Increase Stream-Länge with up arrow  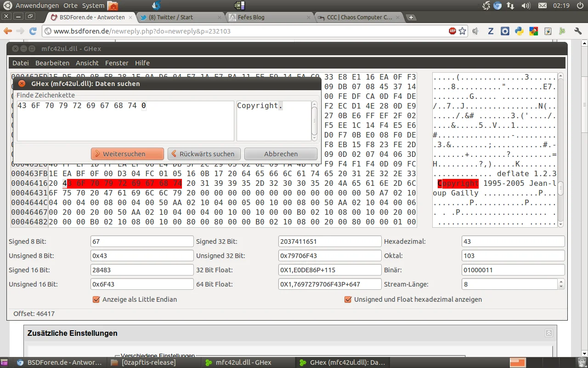pos(560,282)
